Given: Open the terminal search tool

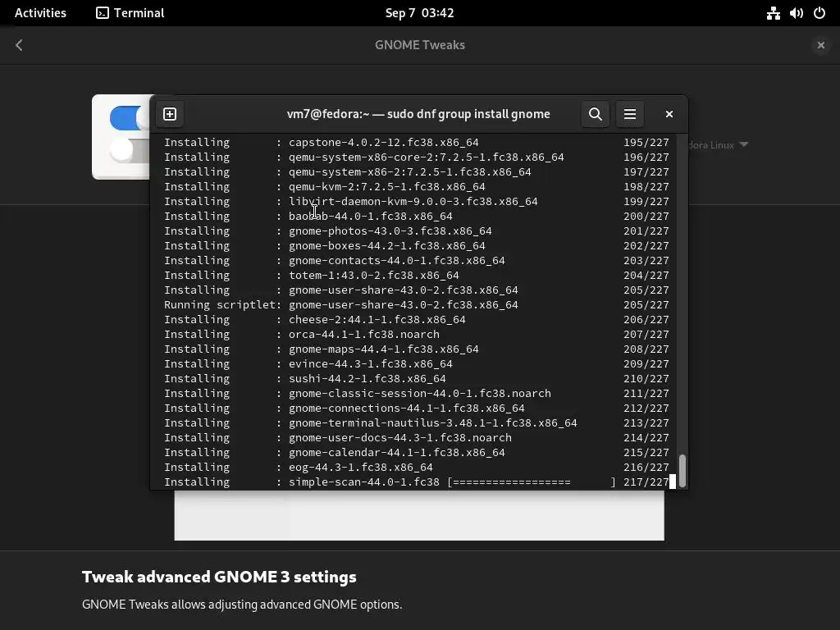Looking at the screenshot, I should [x=596, y=114].
